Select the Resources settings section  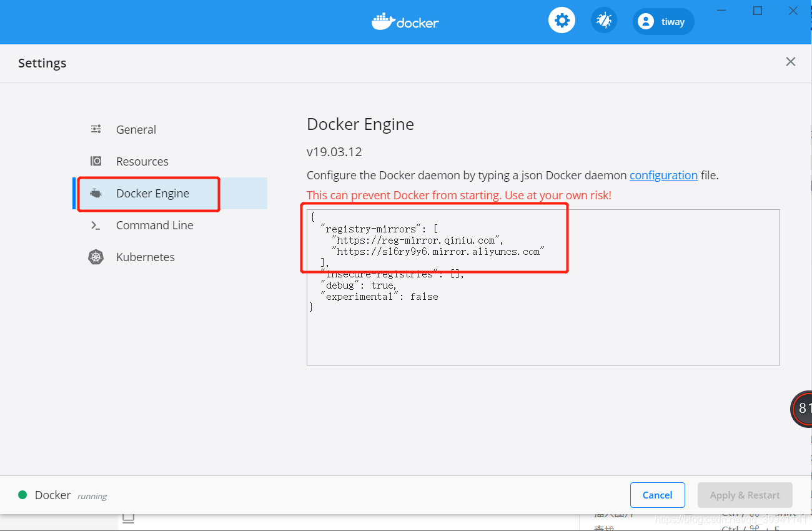point(170,161)
